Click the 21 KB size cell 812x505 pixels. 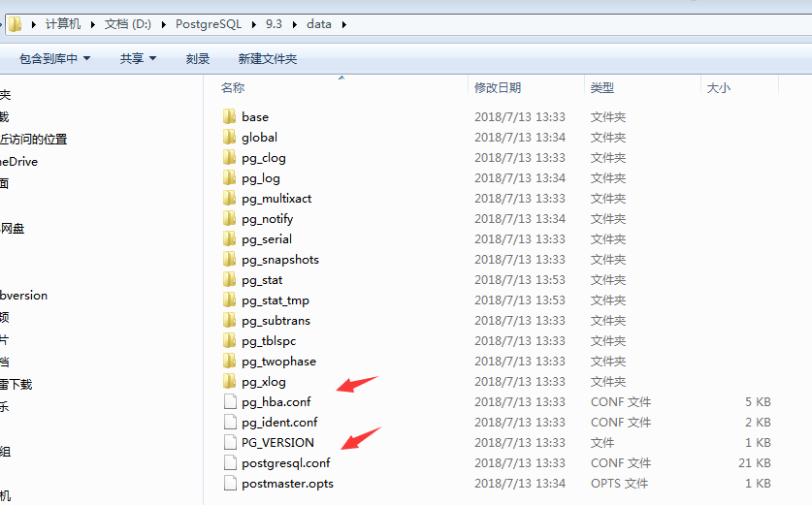pos(755,463)
